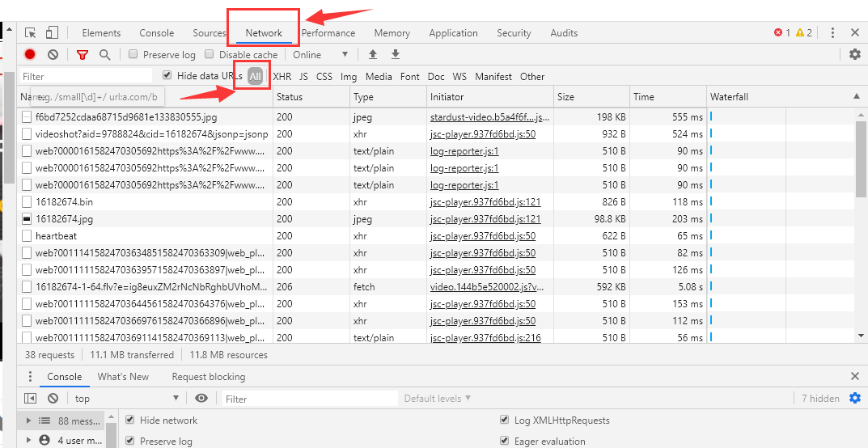The height and width of the screenshot is (448, 868).
Task: Select the 16182674-1-64.flv request row
Action: [x=362, y=287]
